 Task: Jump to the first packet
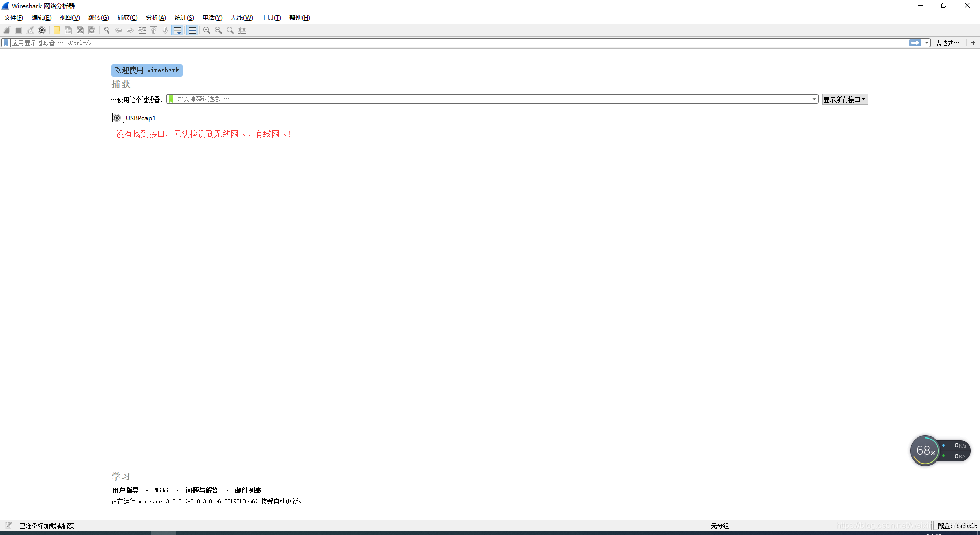tap(154, 30)
